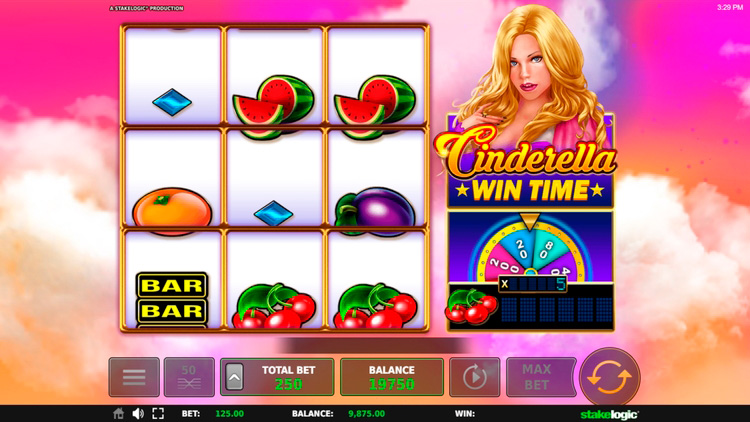The height and width of the screenshot is (422, 750).
Task: Click the plum symbol on third reel
Action: tap(375, 212)
